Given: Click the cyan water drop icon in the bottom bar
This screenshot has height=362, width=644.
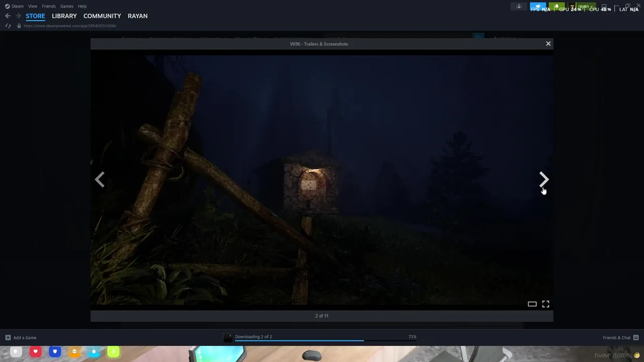Looking at the screenshot, I should tap(94, 352).
